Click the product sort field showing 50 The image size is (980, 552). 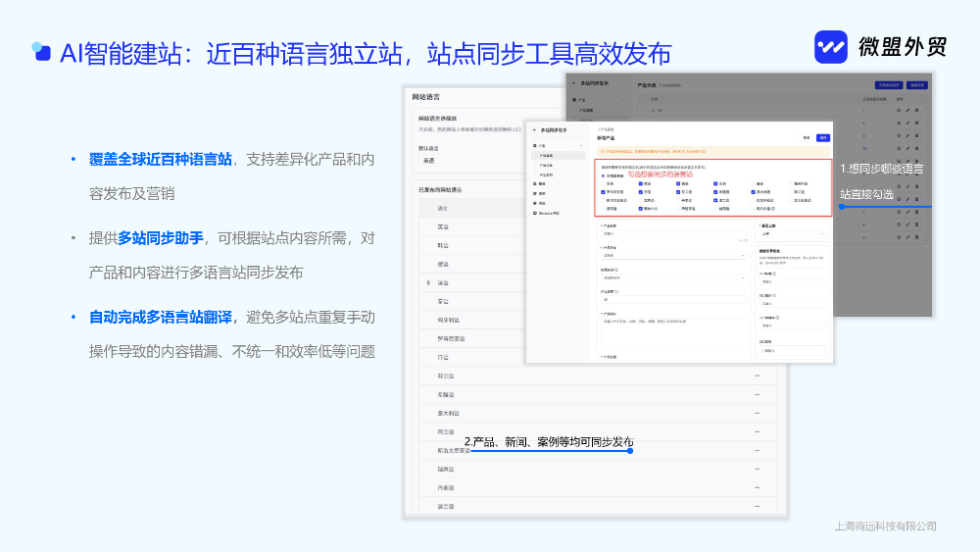point(674,299)
